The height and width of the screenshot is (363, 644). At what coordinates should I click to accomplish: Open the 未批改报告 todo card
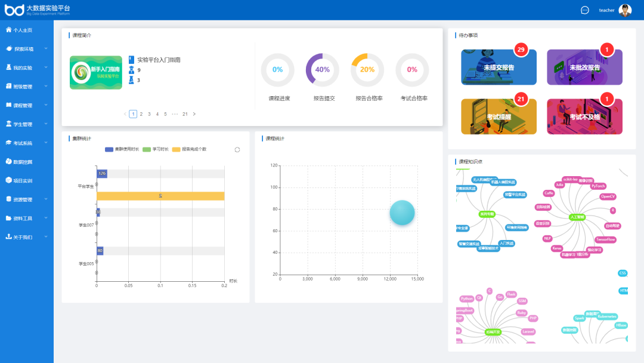[584, 67]
